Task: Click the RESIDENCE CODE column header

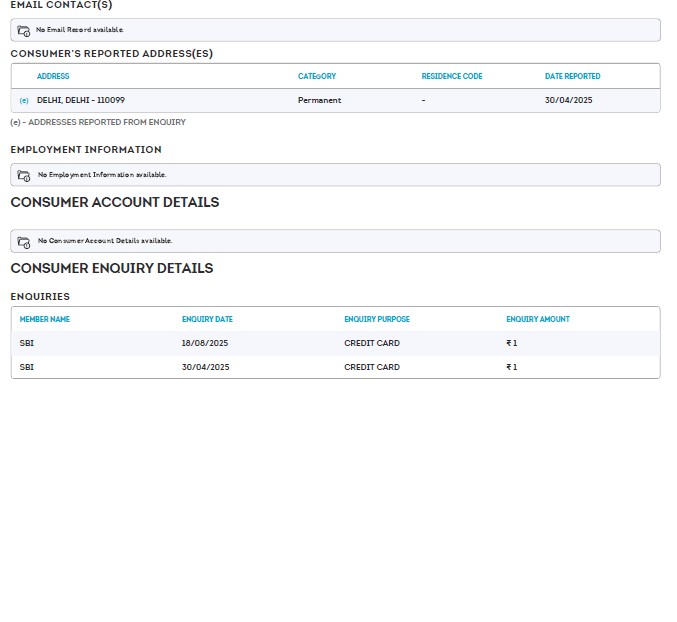Action: pos(452,76)
